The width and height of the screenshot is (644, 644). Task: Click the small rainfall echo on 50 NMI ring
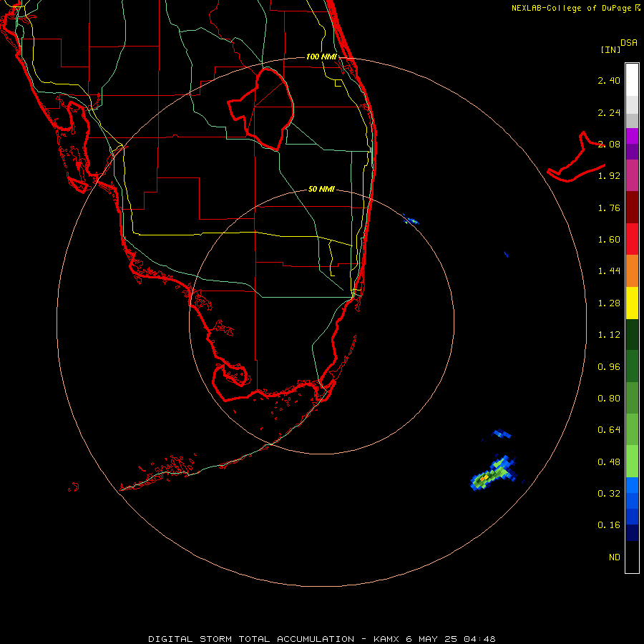tap(410, 220)
